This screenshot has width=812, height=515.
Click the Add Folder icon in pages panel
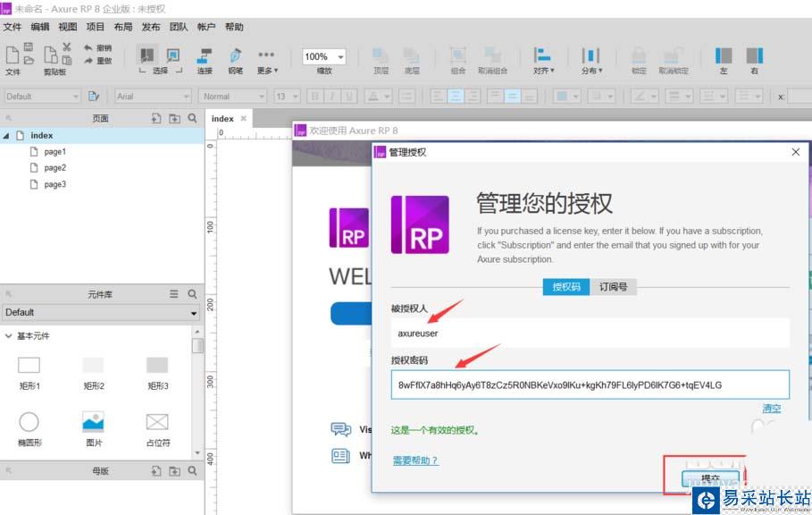pyautogui.click(x=174, y=119)
